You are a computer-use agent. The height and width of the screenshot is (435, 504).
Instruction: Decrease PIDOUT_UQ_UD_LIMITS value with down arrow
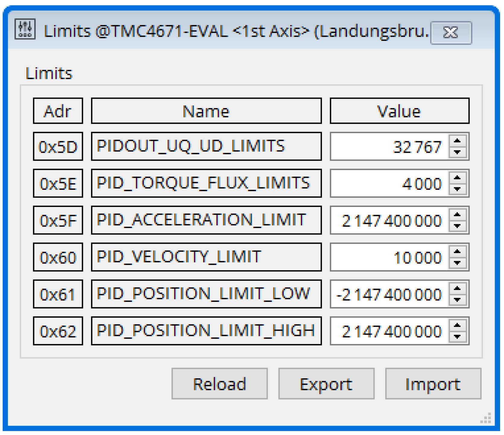click(457, 152)
